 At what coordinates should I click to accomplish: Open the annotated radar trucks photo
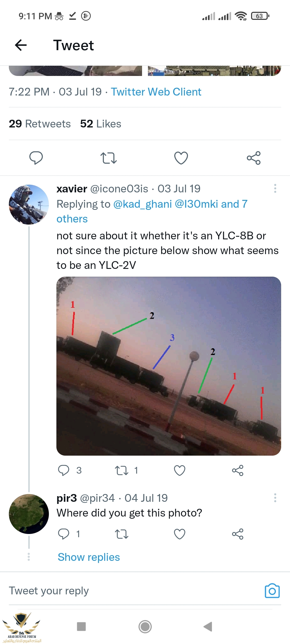click(169, 366)
